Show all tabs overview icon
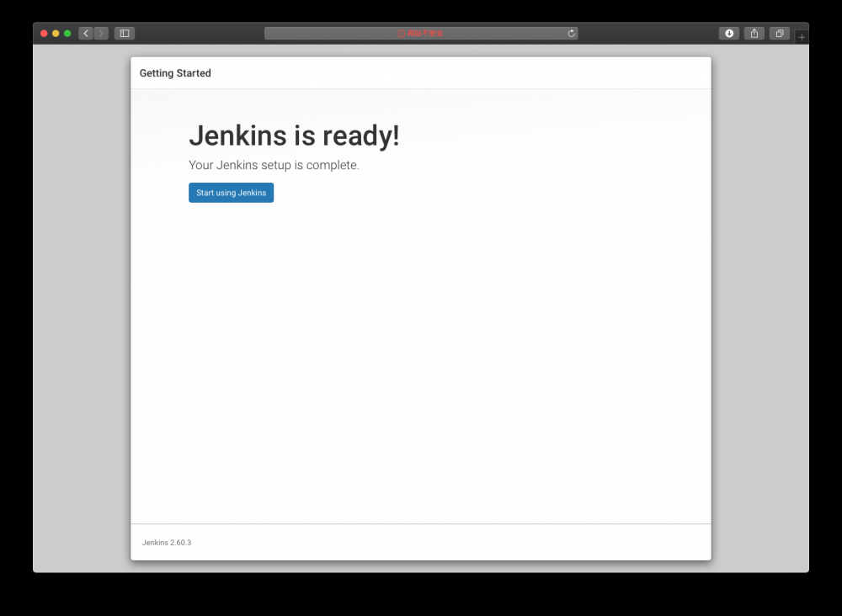The image size is (842, 616). (779, 34)
